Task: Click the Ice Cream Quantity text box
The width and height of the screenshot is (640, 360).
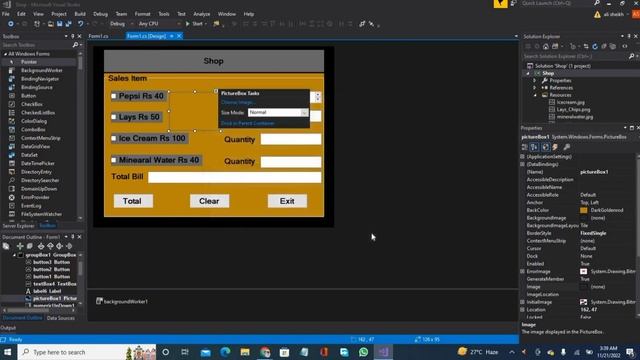Action: click(291, 139)
